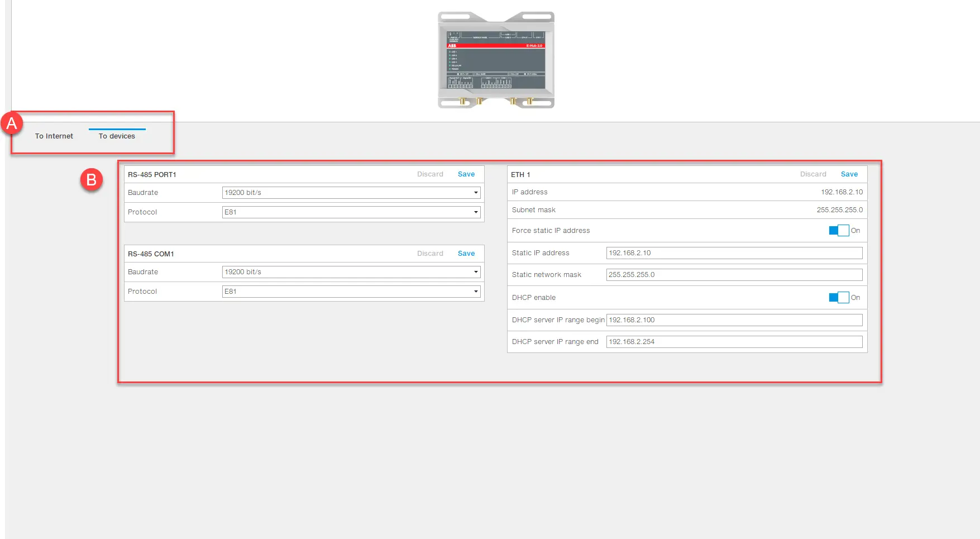
Task: Discard RS-485 COM1 changes
Action: pyautogui.click(x=430, y=254)
